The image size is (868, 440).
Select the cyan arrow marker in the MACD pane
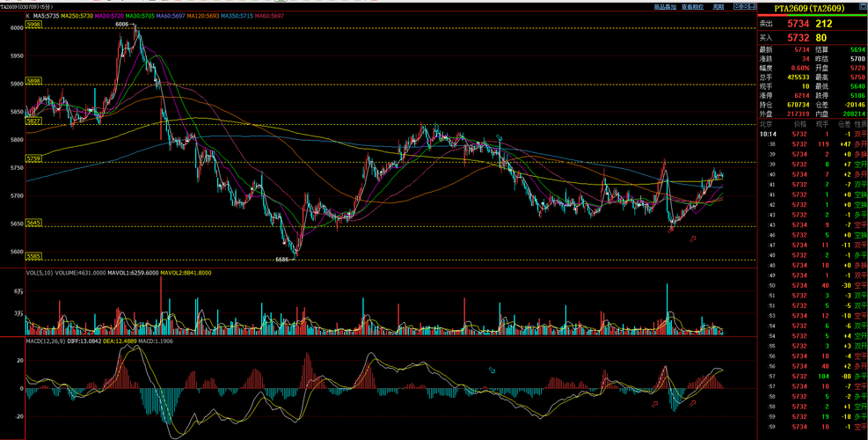point(492,370)
